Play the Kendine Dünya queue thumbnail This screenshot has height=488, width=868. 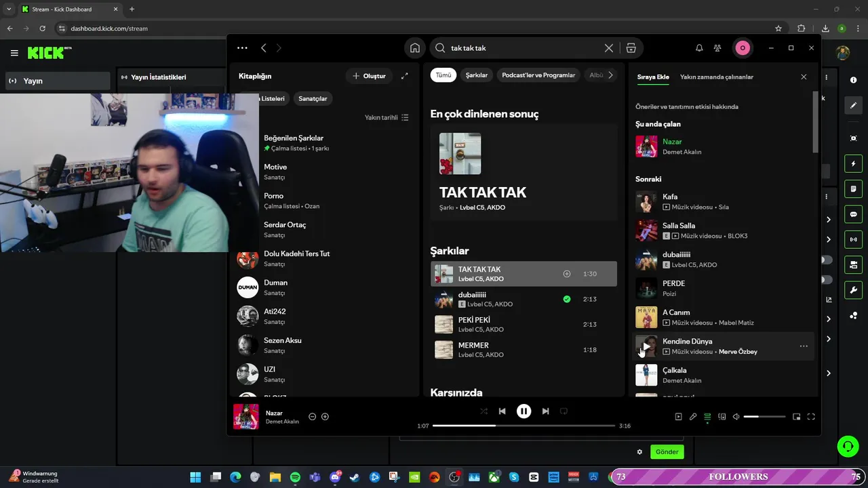click(646, 346)
